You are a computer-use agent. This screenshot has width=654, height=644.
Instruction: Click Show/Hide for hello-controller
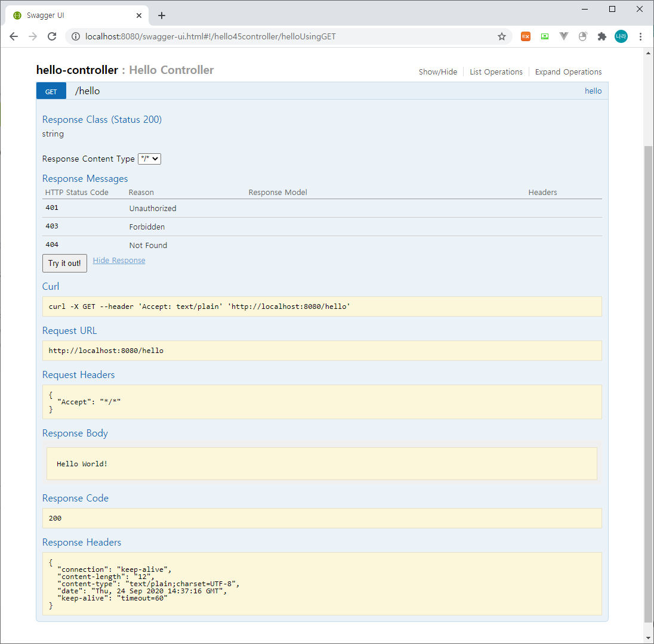coord(437,72)
